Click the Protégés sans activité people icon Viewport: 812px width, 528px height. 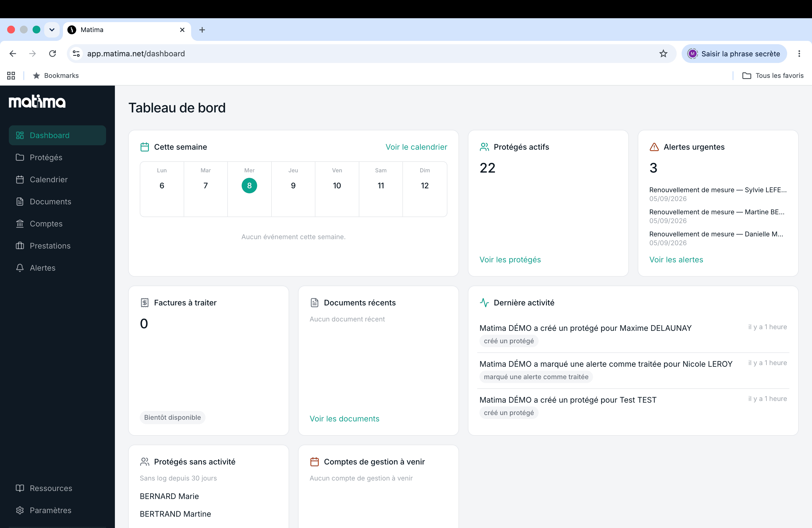pos(145,462)
